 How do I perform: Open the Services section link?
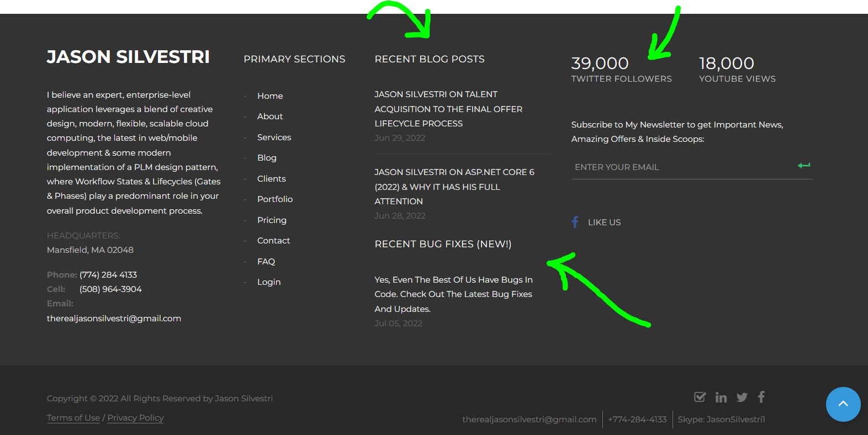274,137
